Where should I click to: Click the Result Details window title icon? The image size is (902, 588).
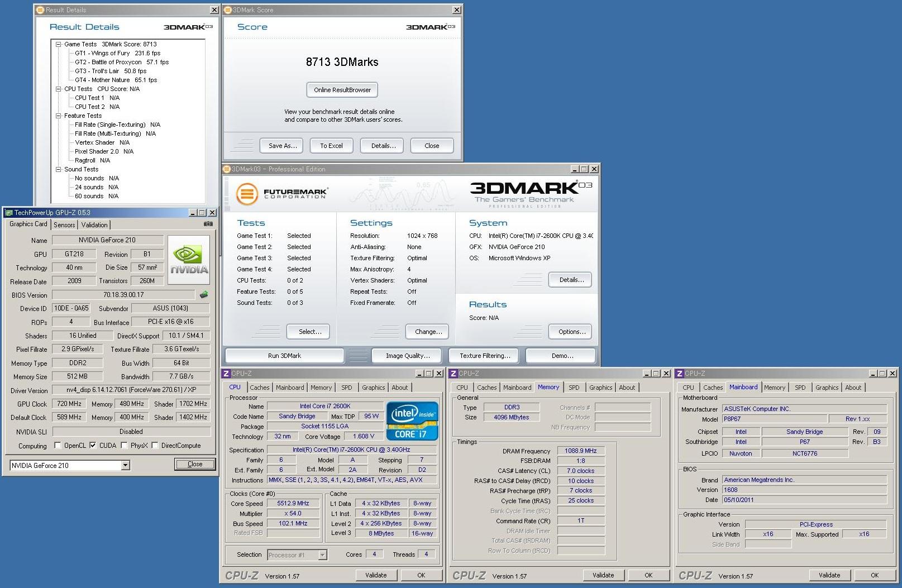pyautogui.click(x=40, y=10)
